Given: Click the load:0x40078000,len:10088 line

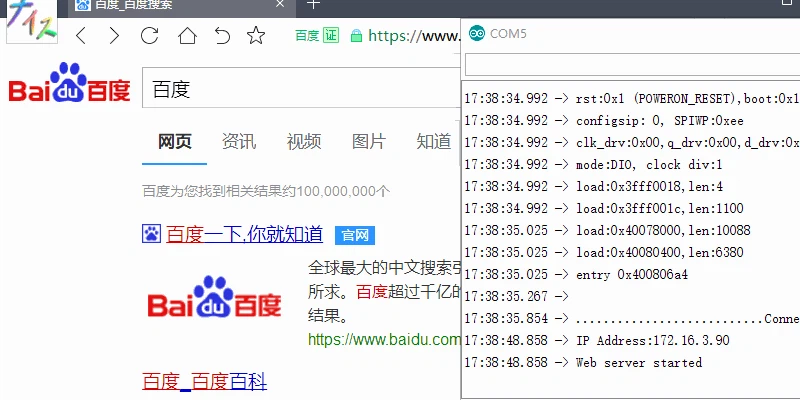Looking at the screenshot, I should 607,231.
